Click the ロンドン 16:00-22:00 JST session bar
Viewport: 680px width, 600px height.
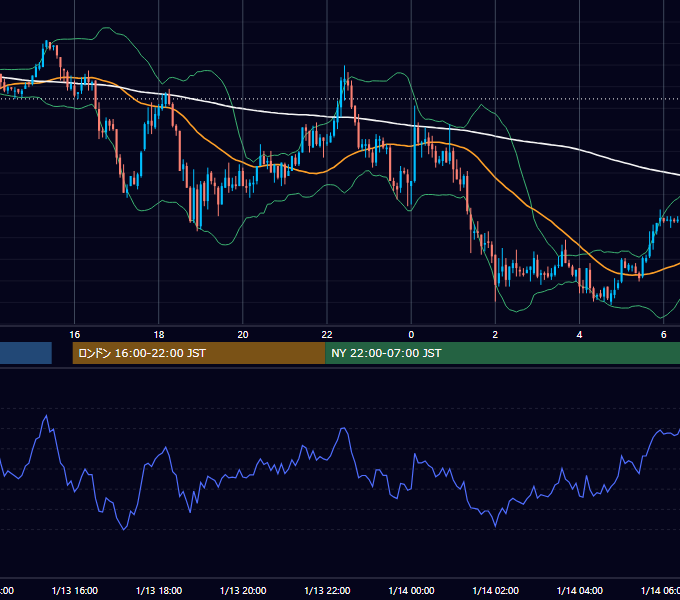[199, 353]
